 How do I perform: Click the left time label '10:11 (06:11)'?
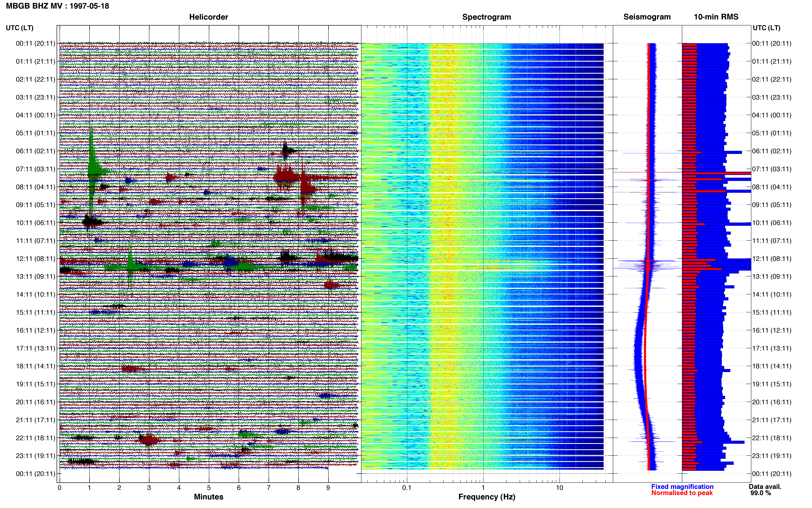pos(36,223)
